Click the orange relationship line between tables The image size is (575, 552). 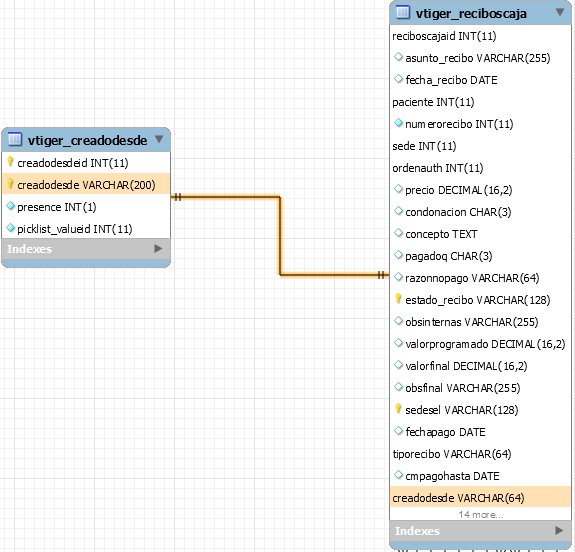point(280,235)
